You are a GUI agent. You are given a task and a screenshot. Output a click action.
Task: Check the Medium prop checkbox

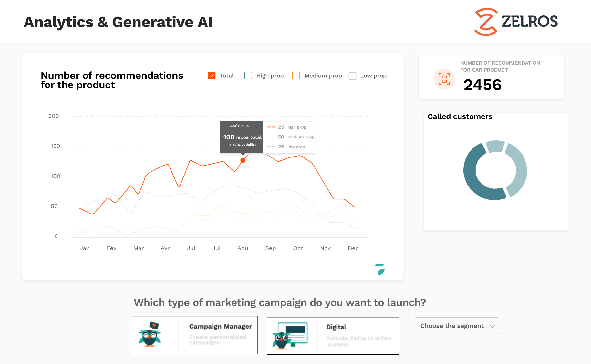(x=296, y=76)
